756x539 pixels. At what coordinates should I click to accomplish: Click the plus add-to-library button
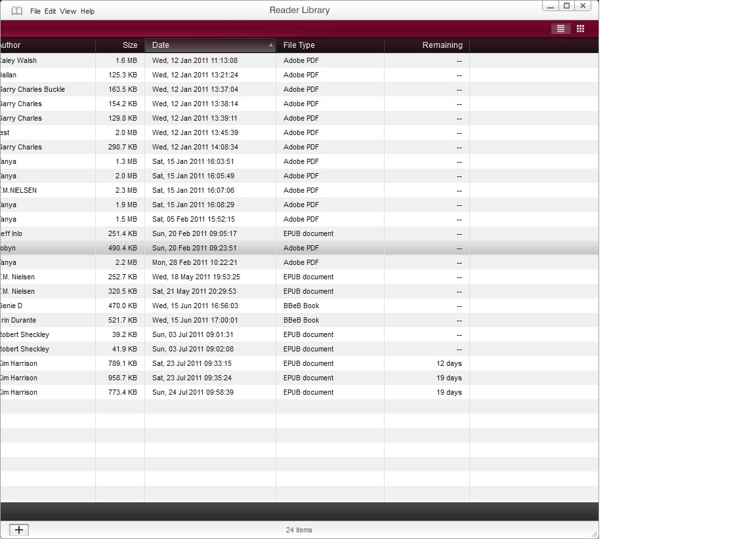point(19,530)
